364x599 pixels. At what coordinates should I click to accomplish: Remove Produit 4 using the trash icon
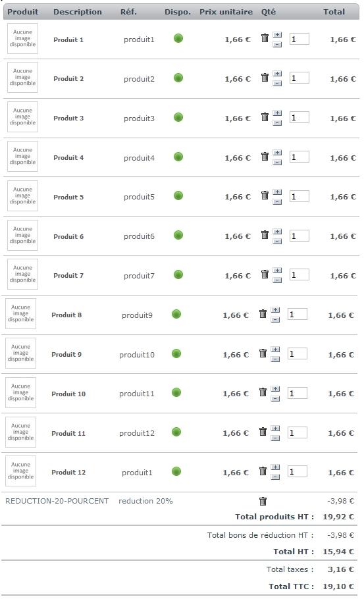265,156
